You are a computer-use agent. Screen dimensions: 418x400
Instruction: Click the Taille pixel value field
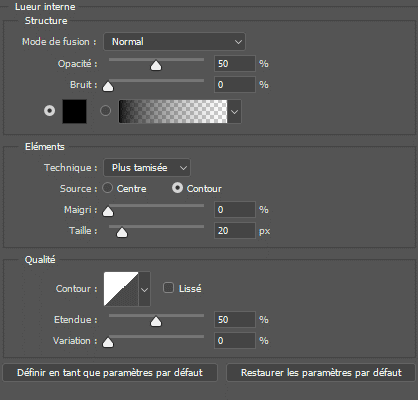(235, 231)
